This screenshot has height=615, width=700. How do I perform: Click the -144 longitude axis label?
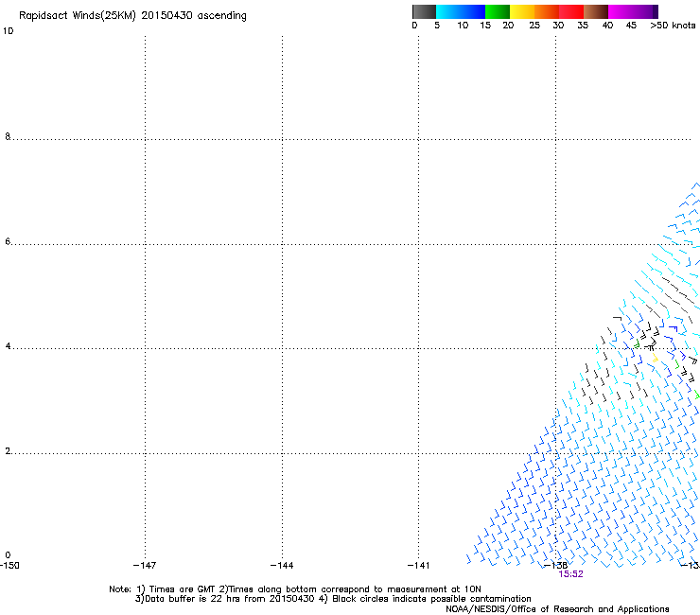(282, 566)
